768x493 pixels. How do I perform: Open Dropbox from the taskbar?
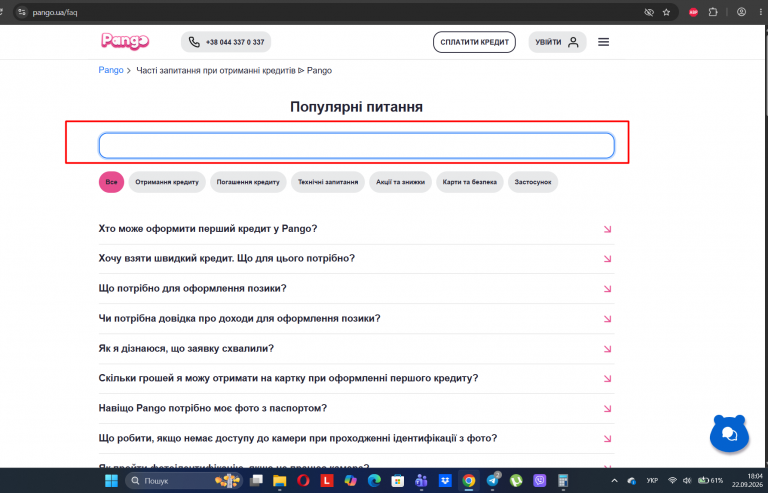pos(445,481)
